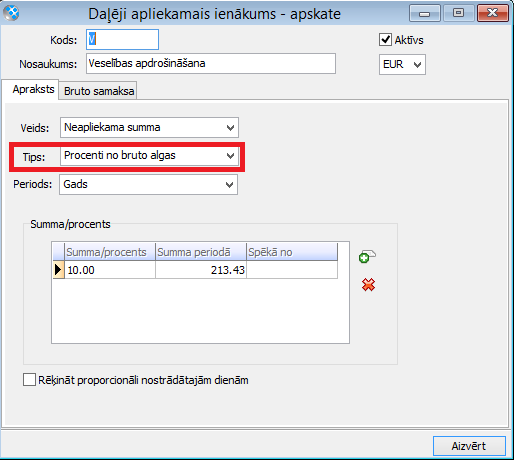This screenshot has height=461, width=514.
Task: Select the 213.43 Summa periodā cell
Action: coord(201,270)
